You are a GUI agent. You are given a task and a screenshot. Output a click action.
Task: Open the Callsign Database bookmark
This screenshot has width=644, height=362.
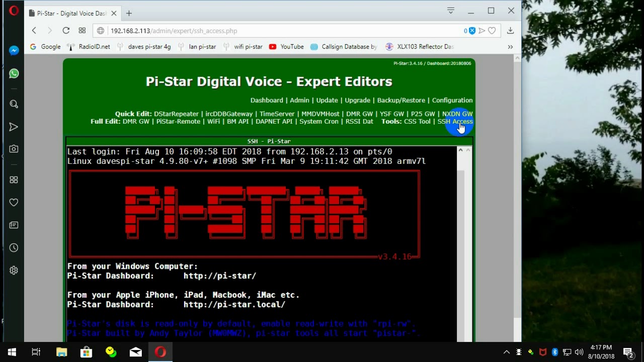pyautogui.click(x=344, y=47)
